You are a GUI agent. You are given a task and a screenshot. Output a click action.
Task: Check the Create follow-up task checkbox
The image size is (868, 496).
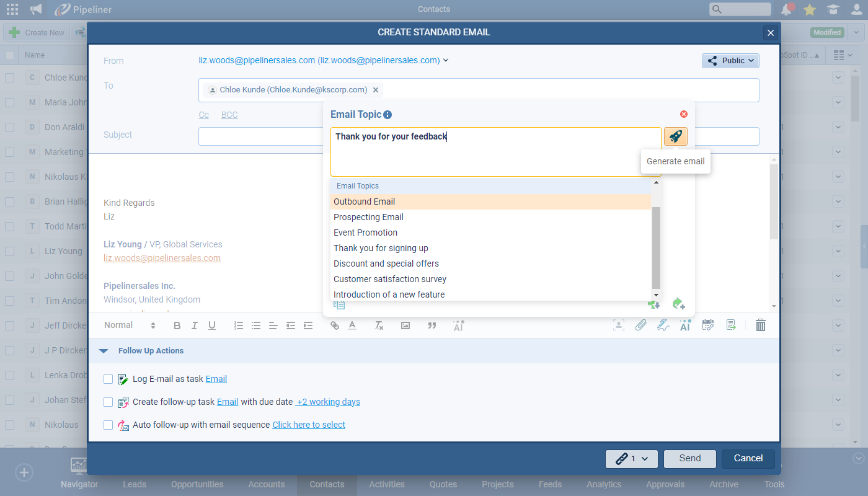(x=108, y=402)
